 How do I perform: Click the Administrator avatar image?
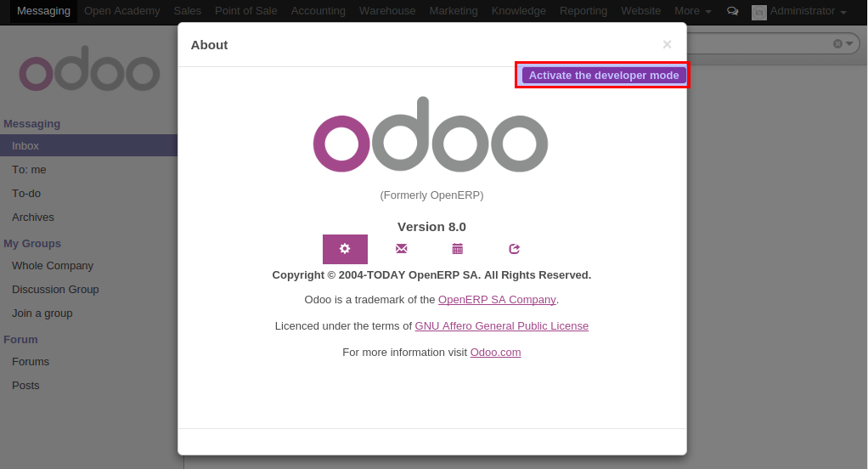pyautogui.click(x=759, y=12)
